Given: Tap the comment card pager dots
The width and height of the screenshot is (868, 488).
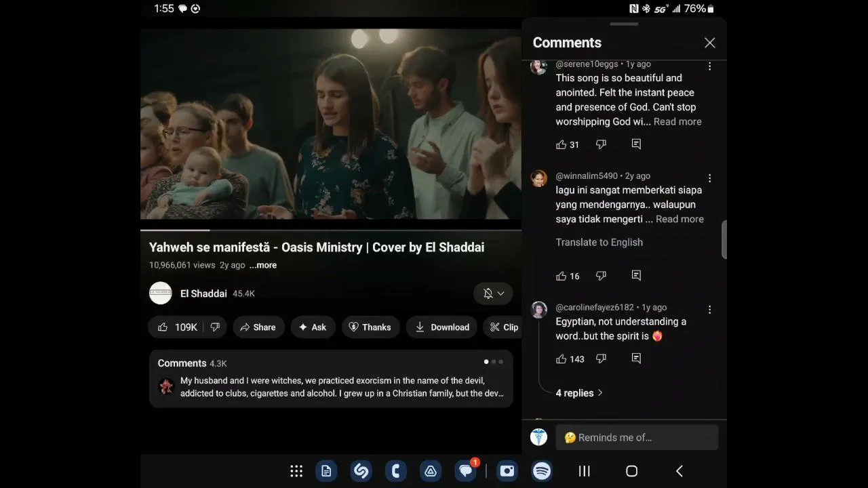Looking at the screenshot, I should click(x=493, y=362).
